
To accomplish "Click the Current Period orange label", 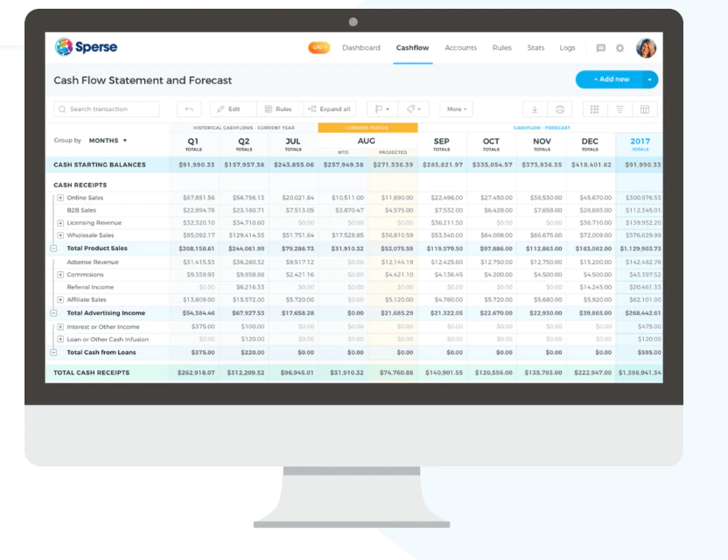I will point(367,128).
